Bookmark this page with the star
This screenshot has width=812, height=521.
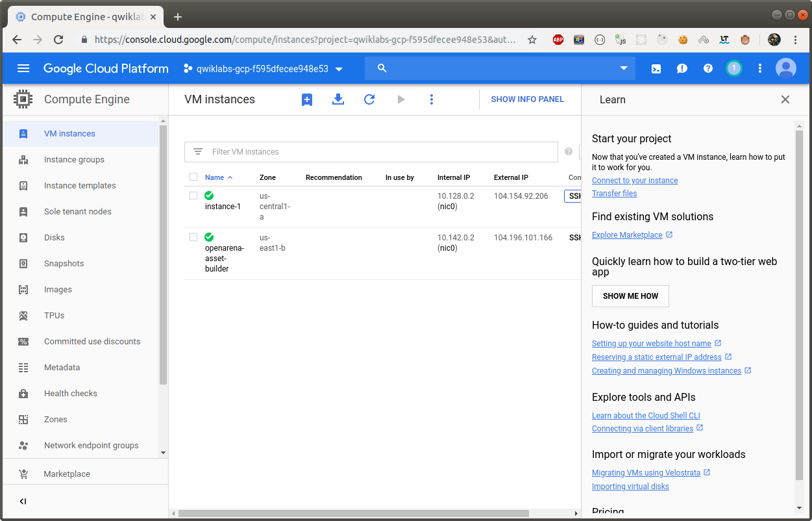(532, 40)
